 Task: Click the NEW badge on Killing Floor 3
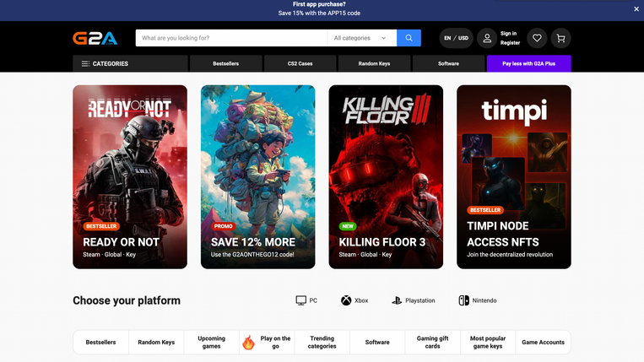point(348,226)
